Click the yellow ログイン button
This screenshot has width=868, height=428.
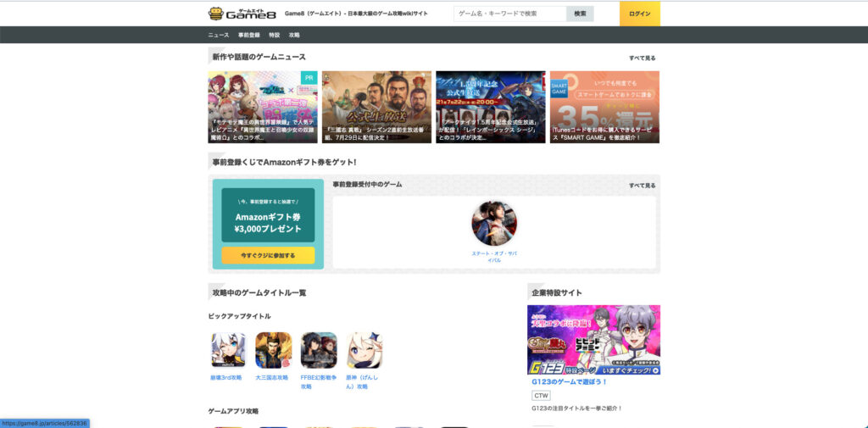[x=640, y=14]
